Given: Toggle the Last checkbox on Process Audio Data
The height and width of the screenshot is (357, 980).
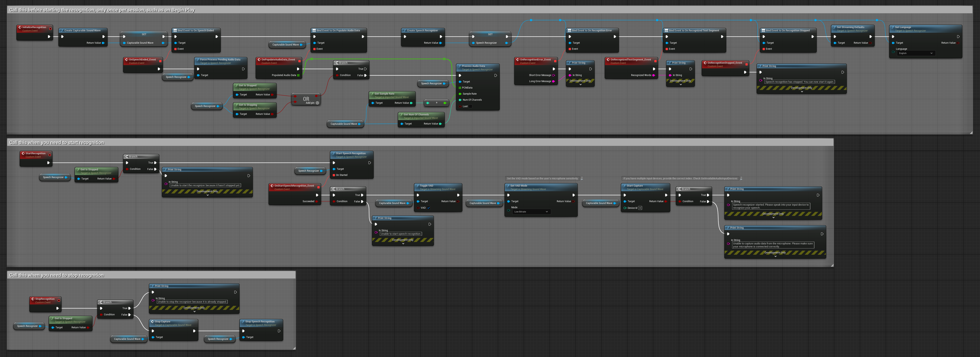Looking at the screenshot, I should coord(470,107).
